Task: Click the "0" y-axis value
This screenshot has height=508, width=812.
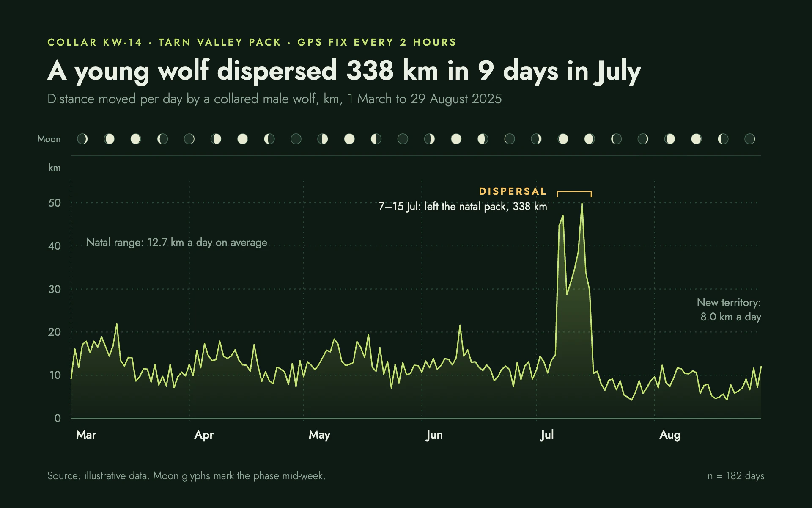Action: [x=58, y=419]
